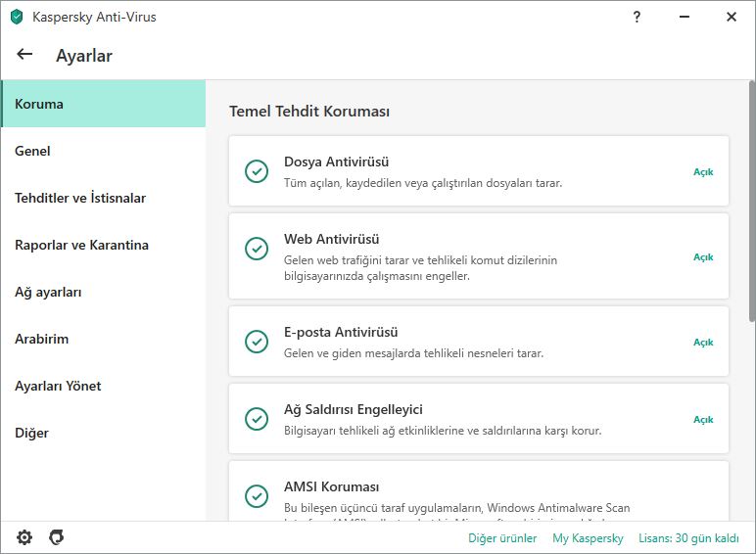Click the support headset icon at bottom
Image resolution: width=756 pixels, height=554 pixels.
pos(57,537)
